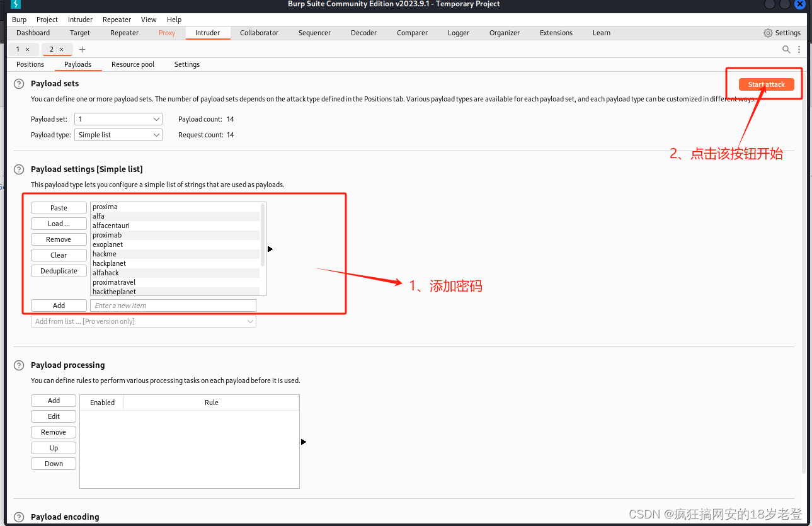This screenshot has width=812, height=526.
Task: Expand the payload list side arrow
Action: pyautogui.click(x=270, y=249)
